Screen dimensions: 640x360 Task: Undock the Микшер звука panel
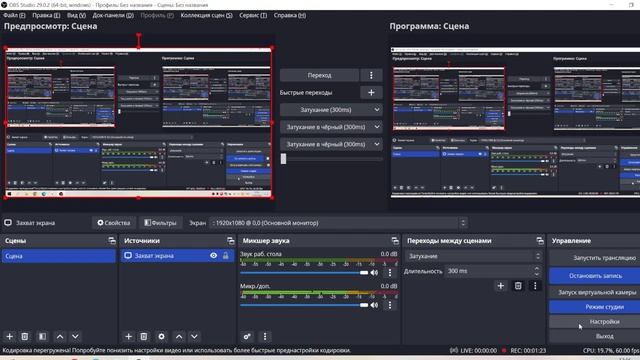[x=395, y=241]
